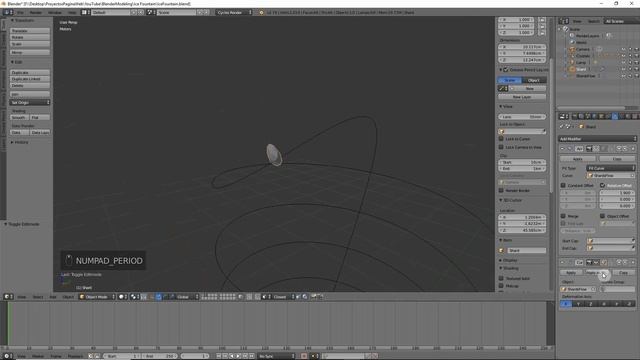The height and width of the screenshot is (360, 640).
Task: Click the Translate button
Action: (x=30, y=31)
